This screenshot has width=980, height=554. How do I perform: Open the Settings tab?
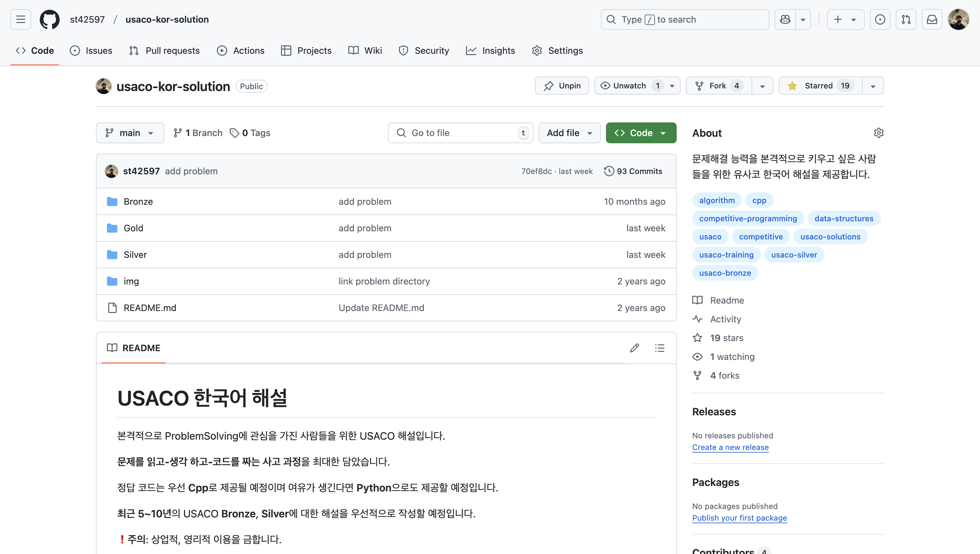tap(557, 51)
